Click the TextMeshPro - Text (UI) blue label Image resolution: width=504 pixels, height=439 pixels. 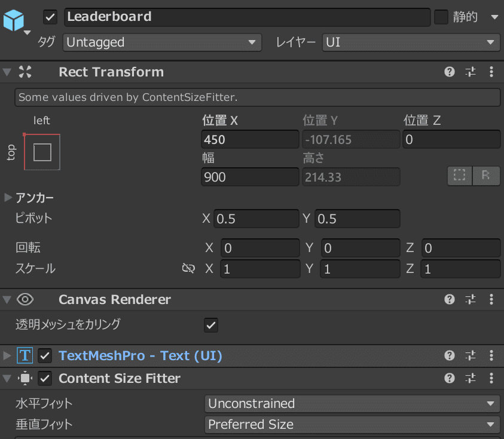click(x=140, y=355)
